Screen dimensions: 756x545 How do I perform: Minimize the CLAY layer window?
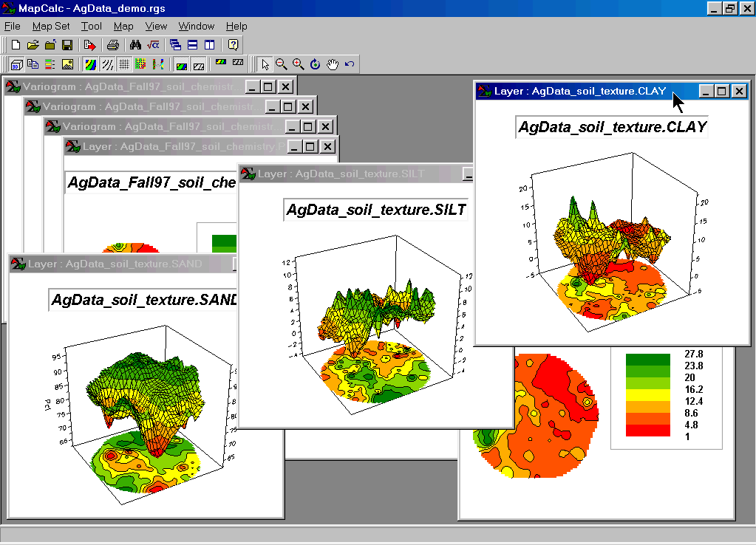706,91
